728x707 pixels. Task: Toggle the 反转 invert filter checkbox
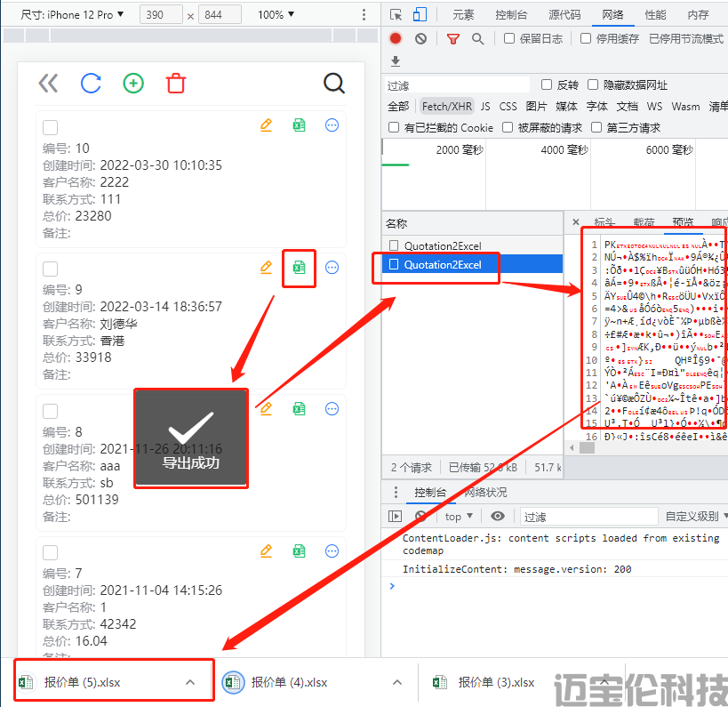547,84
